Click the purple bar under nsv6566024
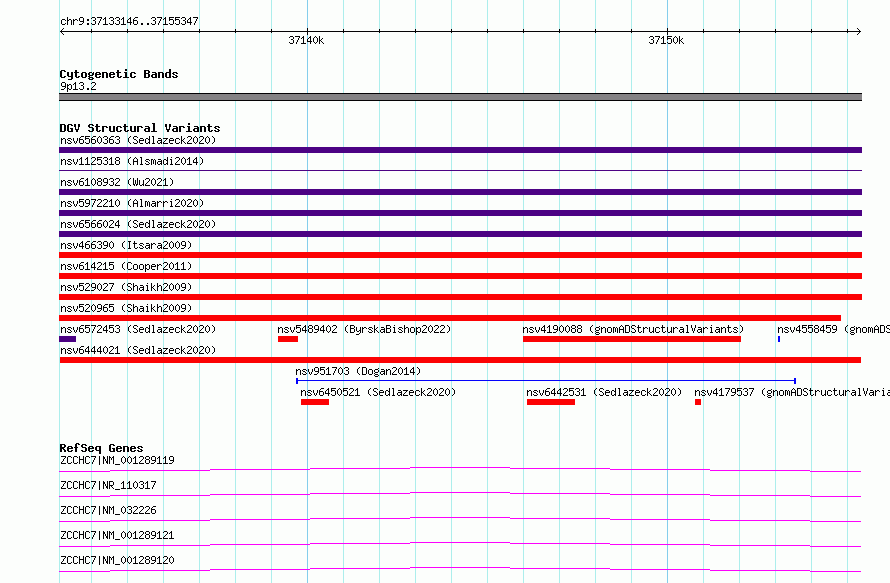The image size is (890, 583). [x=460, y=234]
